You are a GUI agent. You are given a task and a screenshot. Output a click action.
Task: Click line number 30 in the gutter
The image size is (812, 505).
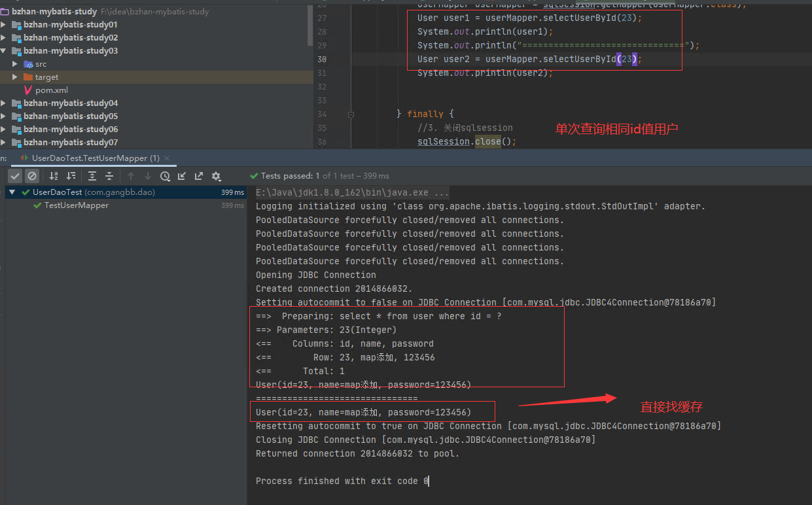coord(321,59)
